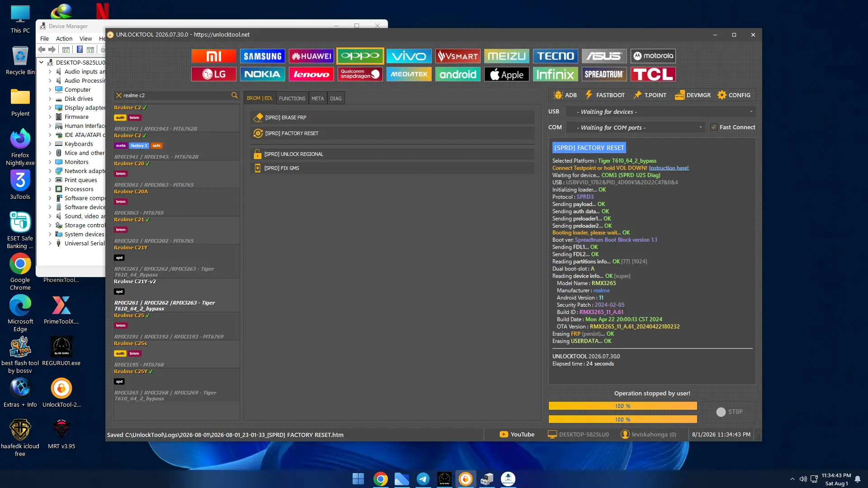Run [SPRD] FIX GMS
The height and width of the screenshot is (488, 868).
pos(392,168)
